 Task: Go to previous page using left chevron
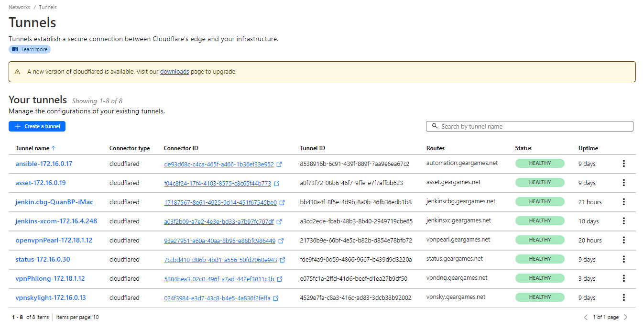[586, 317]
